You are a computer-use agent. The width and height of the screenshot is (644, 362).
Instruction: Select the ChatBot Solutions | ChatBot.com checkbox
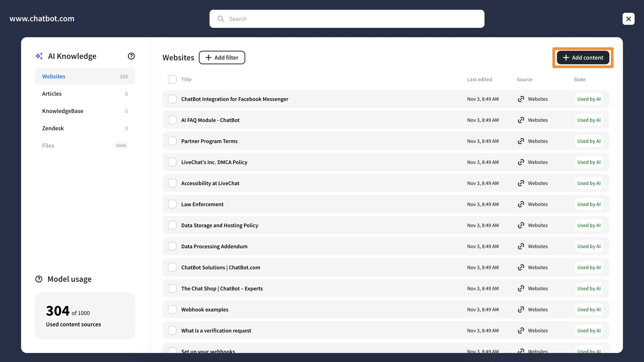pos(172,267)
